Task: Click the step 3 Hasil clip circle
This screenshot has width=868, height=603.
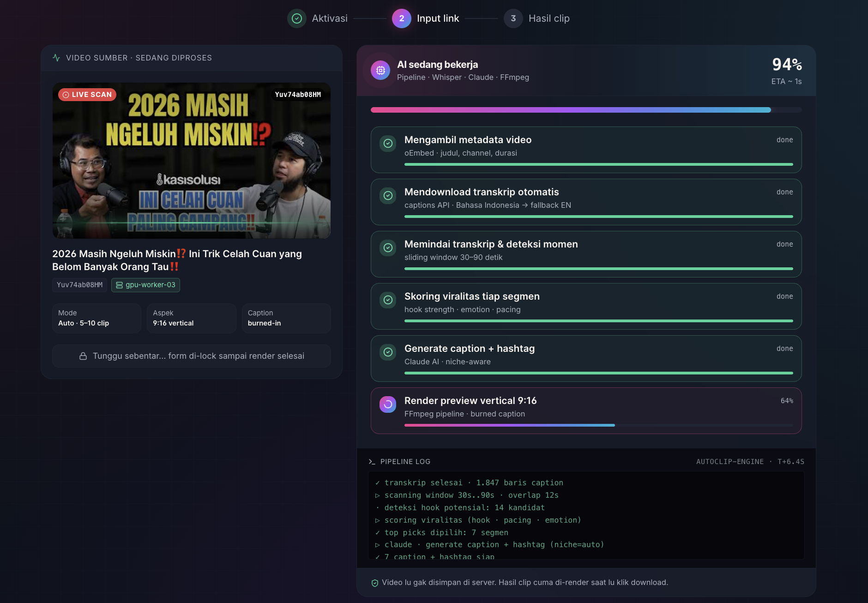Action: (x=513, y=18)
